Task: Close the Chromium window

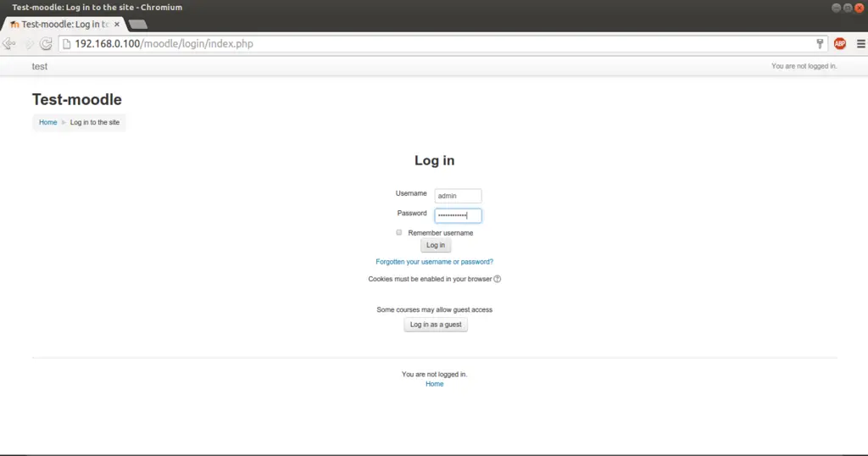Action: click(x=860, y=8)
